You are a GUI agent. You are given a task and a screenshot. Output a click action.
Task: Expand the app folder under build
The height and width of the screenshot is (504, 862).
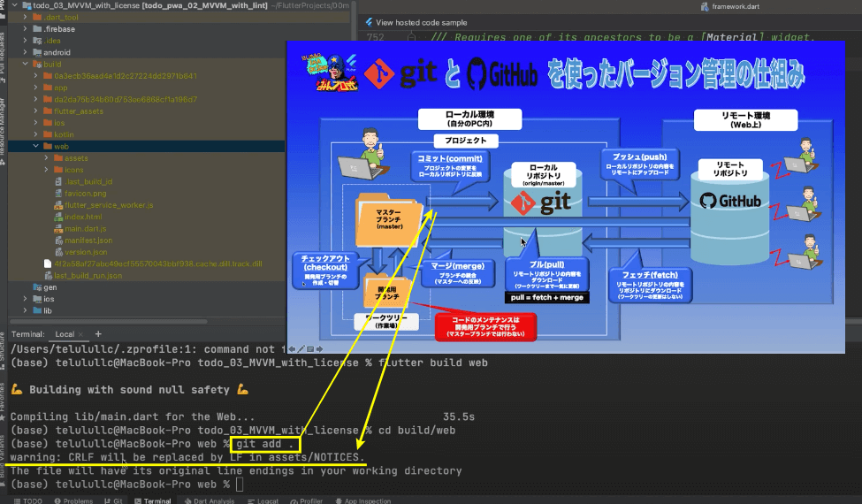coord(35,88)
